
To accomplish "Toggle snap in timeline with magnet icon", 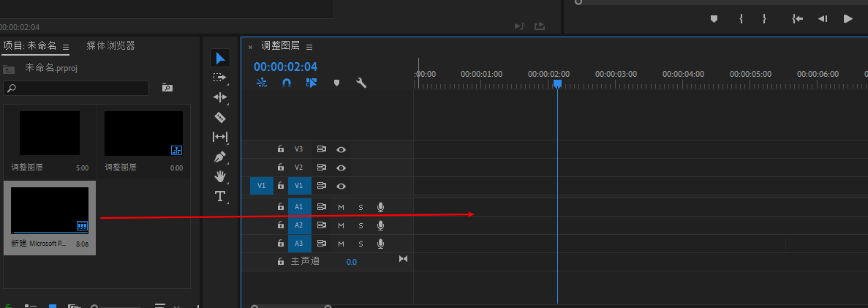I will click(x=287, y=83).
